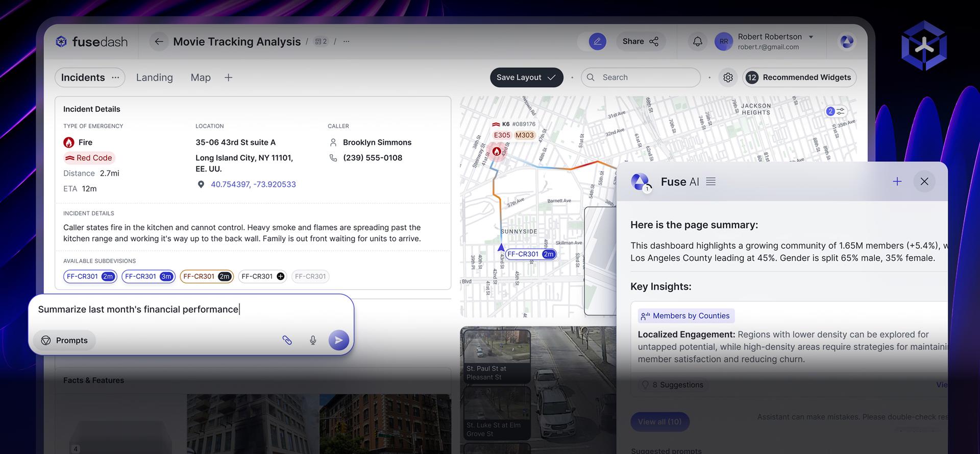The image size is (980, 454).
Task: Click phone number (239) 555-0108
Action: pyautogui.click(x=373, y=158)
